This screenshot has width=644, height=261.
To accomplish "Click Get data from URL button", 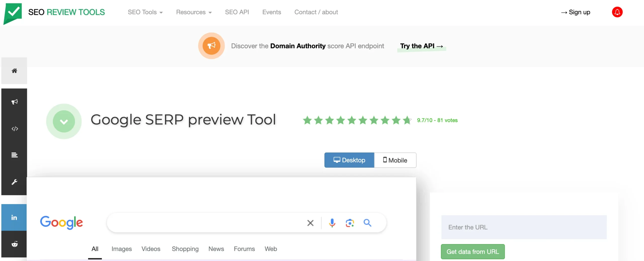I will click(x=473, y=252).
